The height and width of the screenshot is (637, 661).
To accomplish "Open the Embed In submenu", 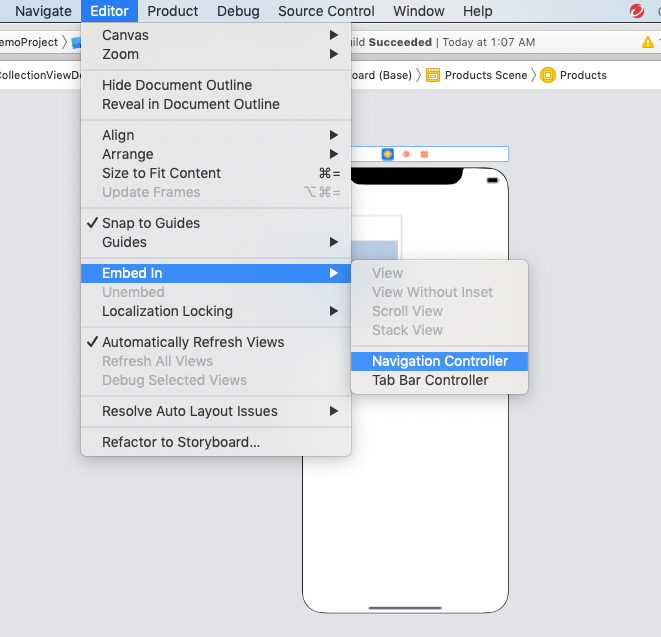I will tap(216, 273).
